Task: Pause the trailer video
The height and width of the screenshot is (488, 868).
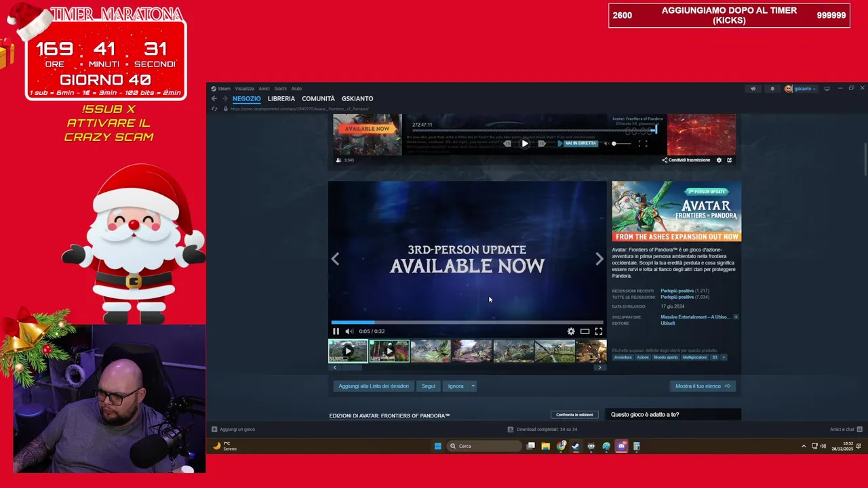Action: coord(336,331)
